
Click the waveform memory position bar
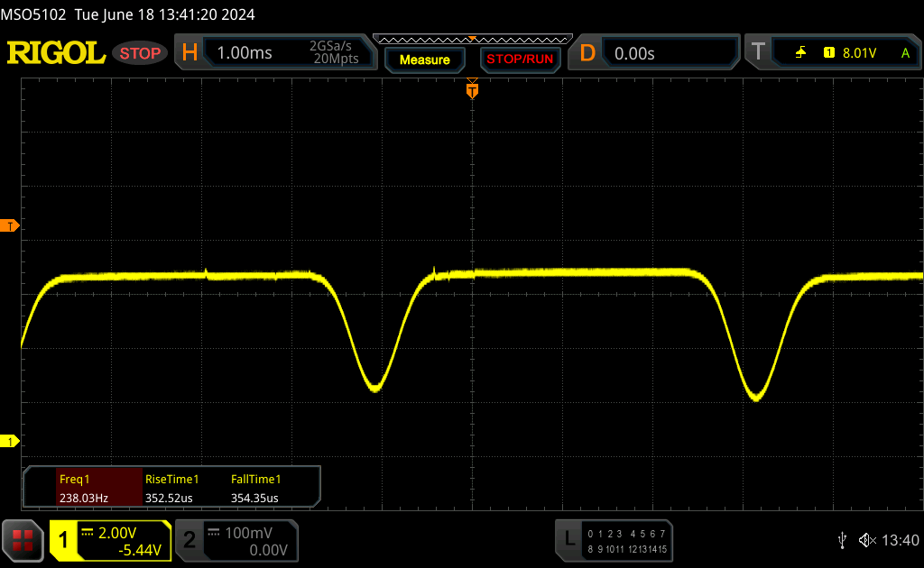point(473,40)
